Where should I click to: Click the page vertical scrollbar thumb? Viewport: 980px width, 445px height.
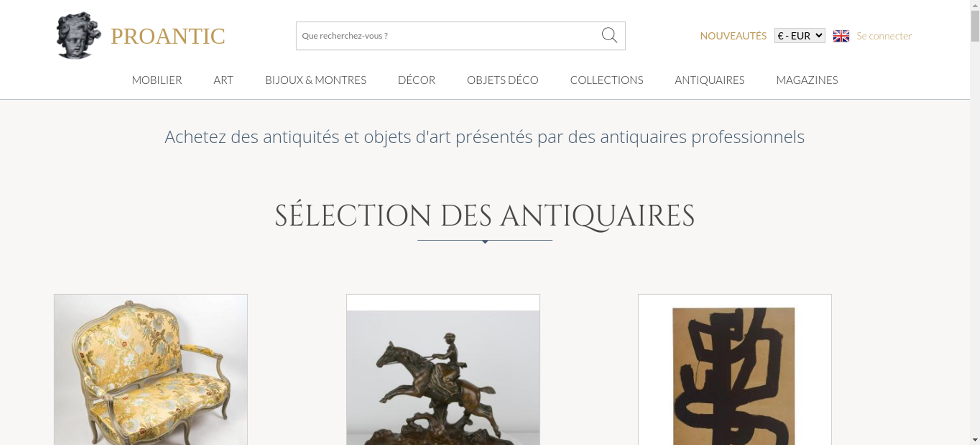point(975,25)
